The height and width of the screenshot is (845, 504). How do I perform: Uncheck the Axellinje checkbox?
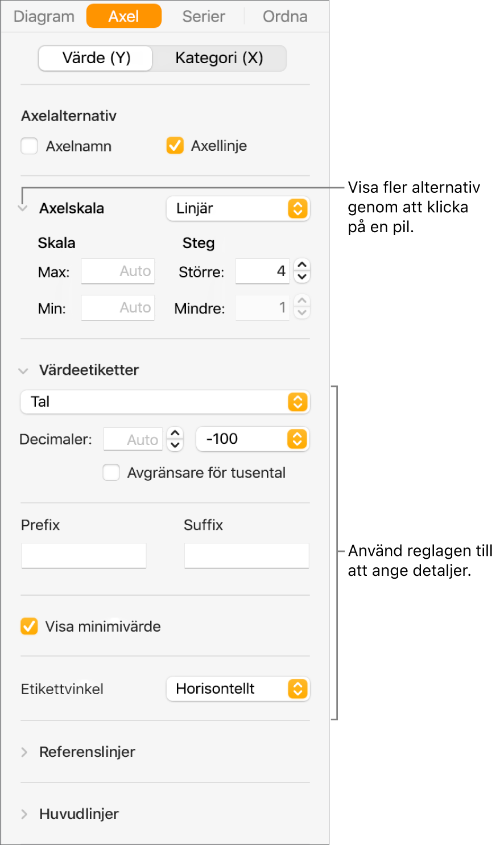coord(175,146)
